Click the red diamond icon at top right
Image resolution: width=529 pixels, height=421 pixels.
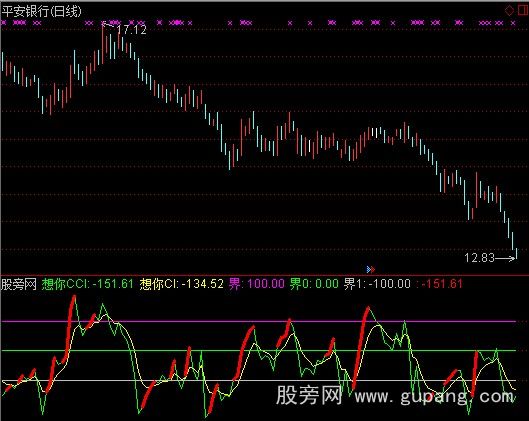(509, 10)
